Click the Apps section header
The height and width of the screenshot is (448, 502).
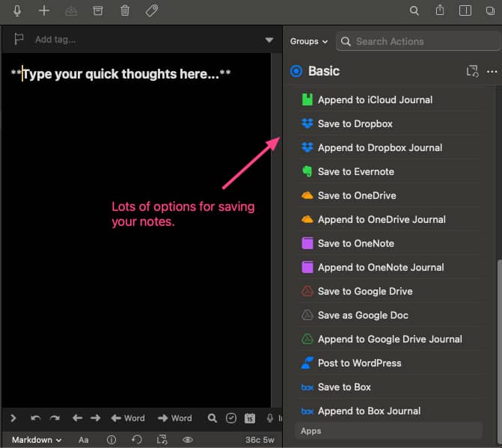(x=388, y=431)
